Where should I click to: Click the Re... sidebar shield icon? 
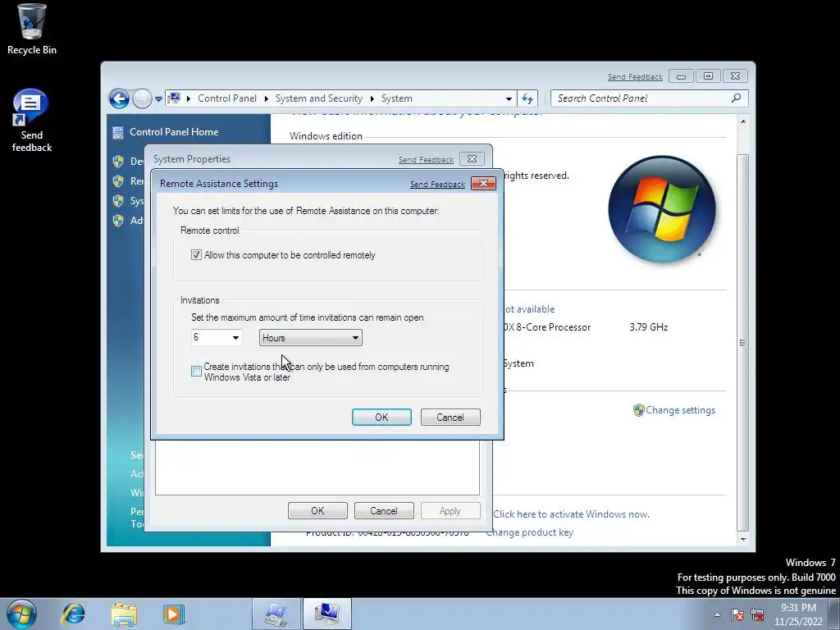click(x=118, y=181)
